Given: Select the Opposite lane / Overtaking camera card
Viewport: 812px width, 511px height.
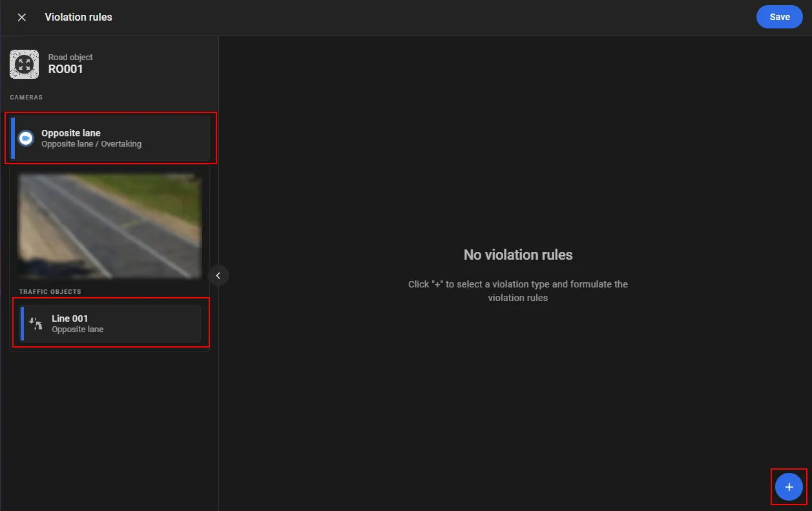Looking at the screenshot, I should coord(110,138).
